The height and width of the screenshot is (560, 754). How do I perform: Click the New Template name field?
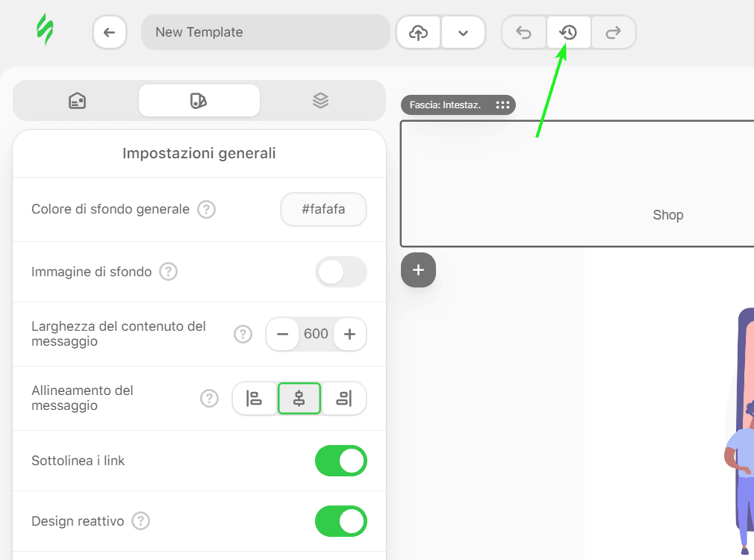point(265,33)
